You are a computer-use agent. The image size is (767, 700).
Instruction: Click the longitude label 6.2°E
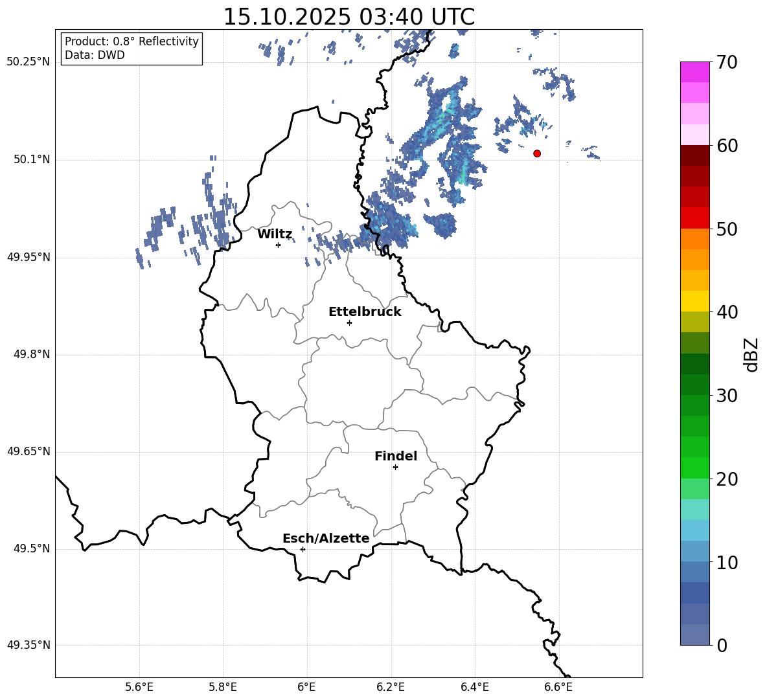(391, 688)
